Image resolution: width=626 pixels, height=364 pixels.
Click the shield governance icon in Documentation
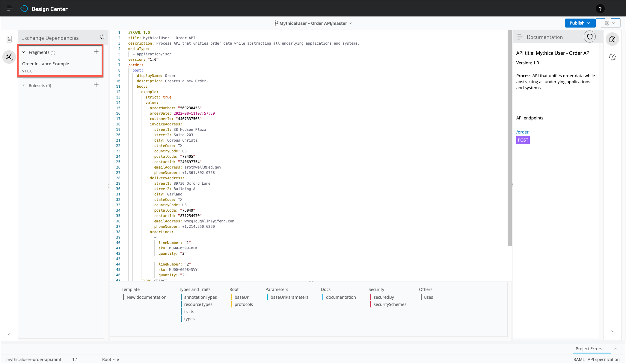[x=590, y=37]
